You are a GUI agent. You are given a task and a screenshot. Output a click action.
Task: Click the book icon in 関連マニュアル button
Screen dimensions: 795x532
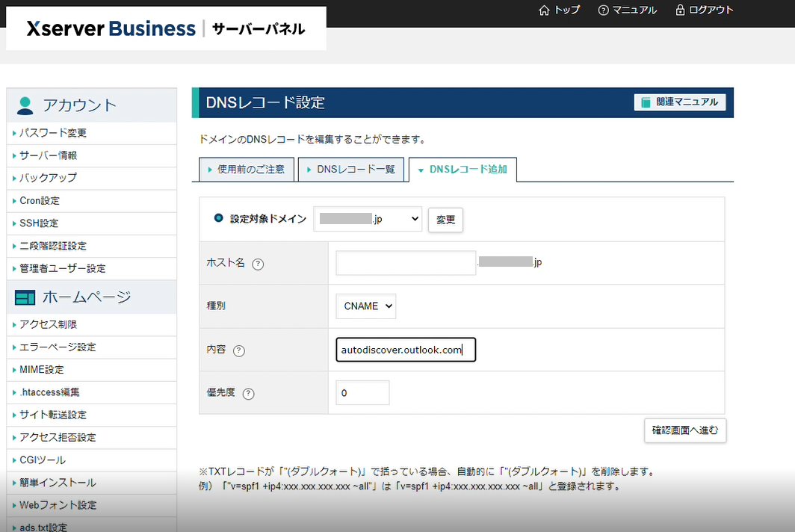click(x=646, y=102)
